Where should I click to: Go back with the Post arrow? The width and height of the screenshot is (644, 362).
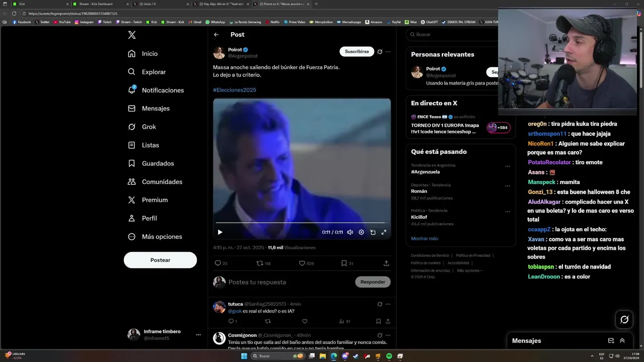[216, 35]
